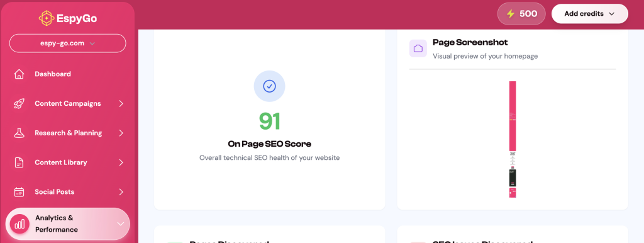Select Content Campaigns menu label
The image size is (644, 243).
pos(68,104)
